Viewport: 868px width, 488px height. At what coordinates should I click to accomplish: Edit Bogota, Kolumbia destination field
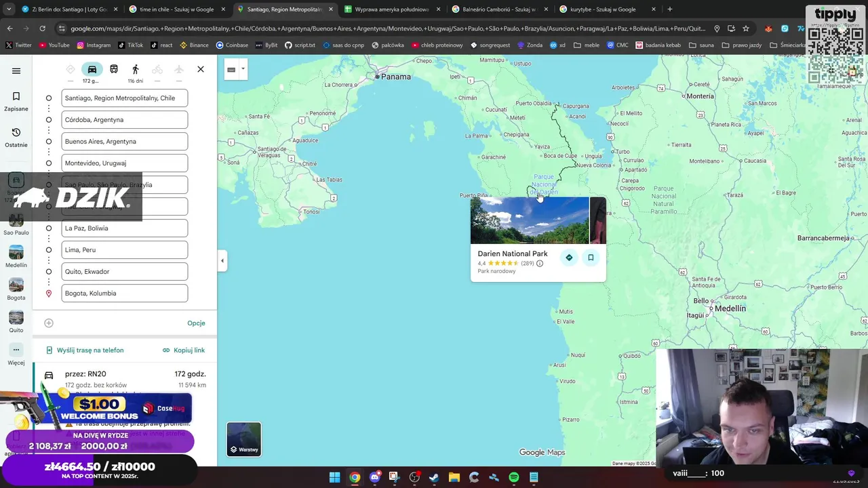click(125, 293)
